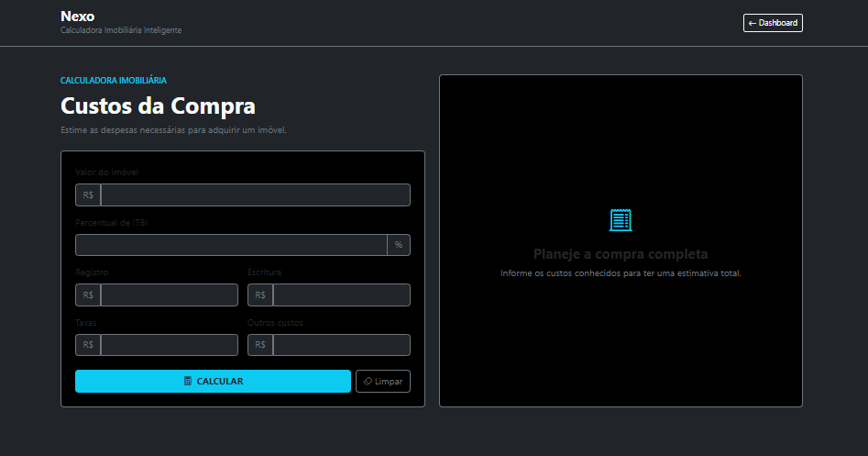Screen dimensions: 868x456
Task: Click the Limpar button
Action: point(383,381)
